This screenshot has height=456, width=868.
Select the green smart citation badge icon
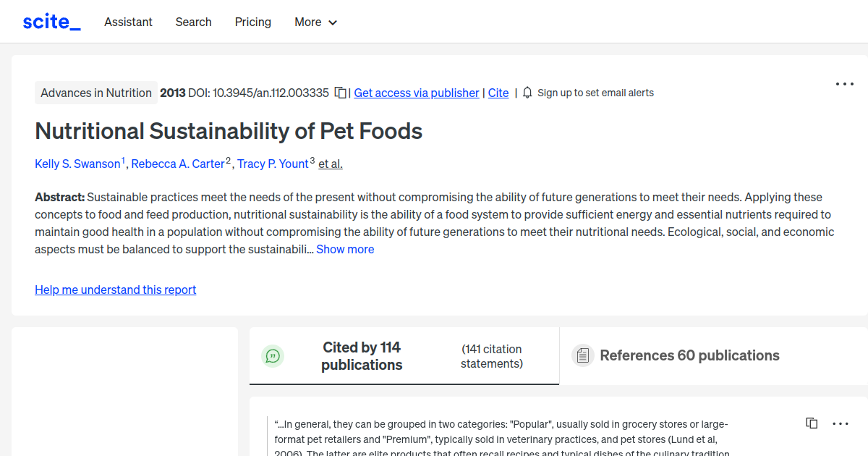(x=273, y=355)
